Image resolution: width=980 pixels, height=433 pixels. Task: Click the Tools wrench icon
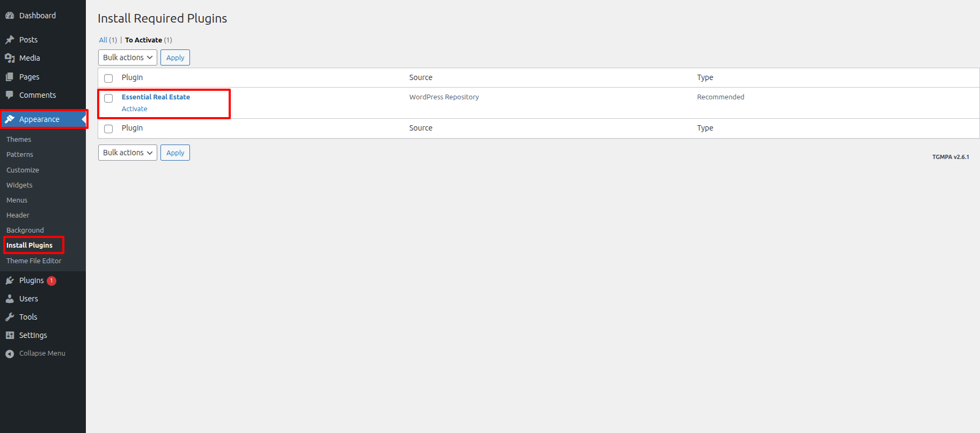10,317
